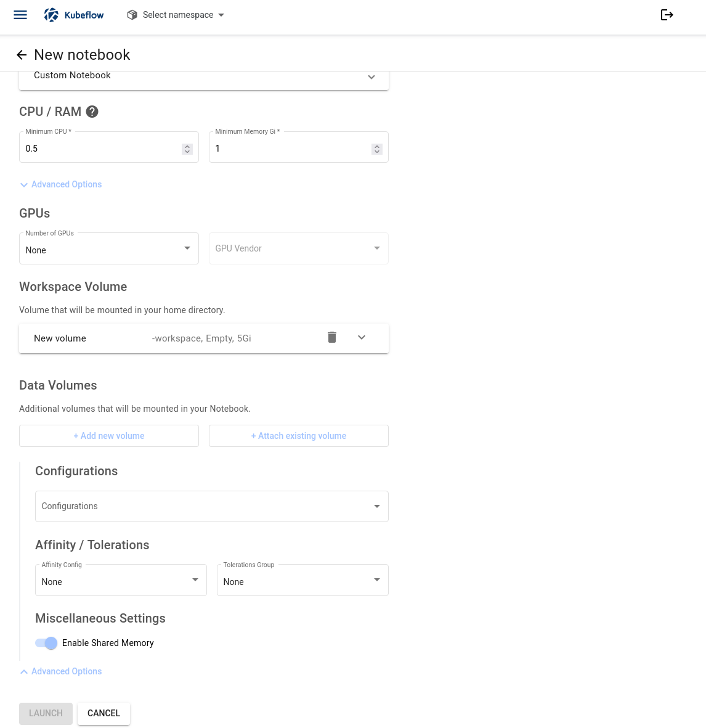Expand the New volume workspace panel
The height and width of the screenshot is (728, 706).
point(362,338)
